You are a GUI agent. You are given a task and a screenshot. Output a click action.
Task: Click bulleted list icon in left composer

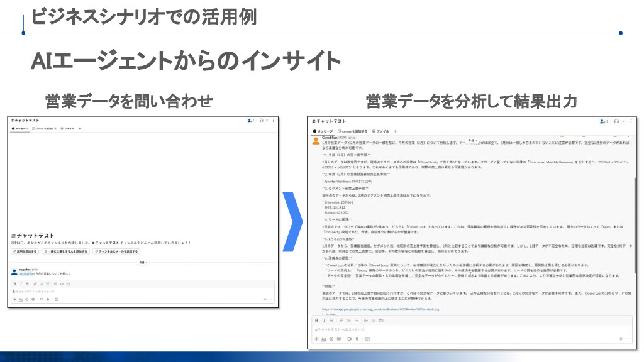click(48, 284)
